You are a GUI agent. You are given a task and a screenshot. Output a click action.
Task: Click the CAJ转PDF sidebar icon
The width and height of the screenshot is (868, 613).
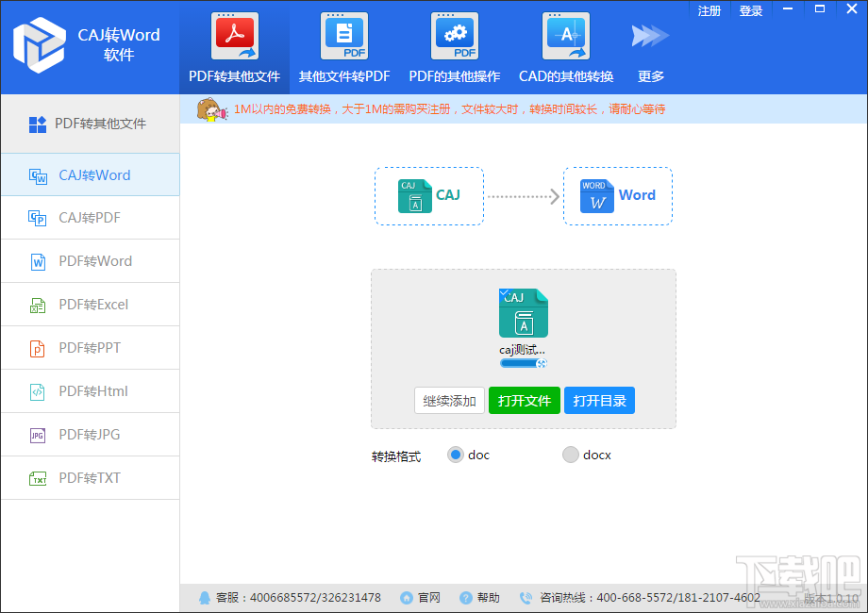click(38, 218)
